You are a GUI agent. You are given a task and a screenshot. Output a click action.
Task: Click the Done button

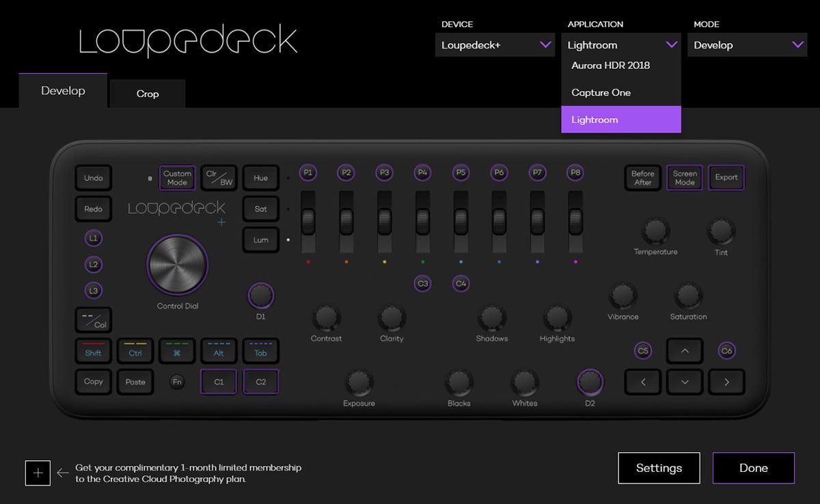click(x=754, y=468)
